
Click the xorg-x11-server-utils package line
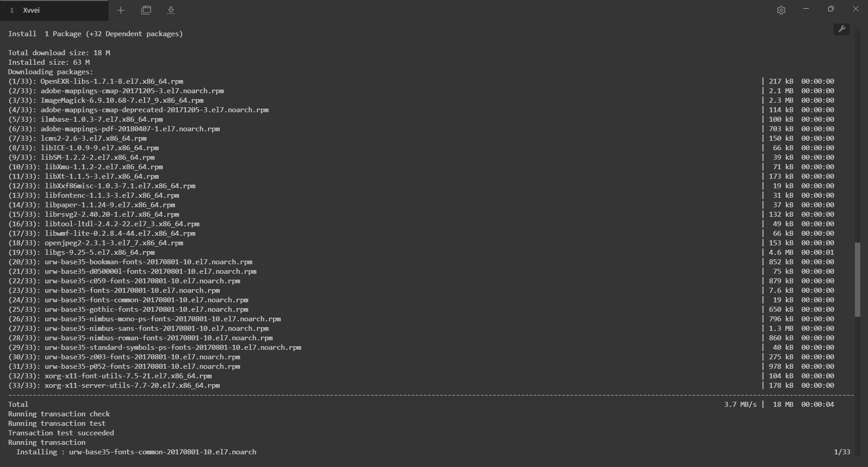[132, 386]
